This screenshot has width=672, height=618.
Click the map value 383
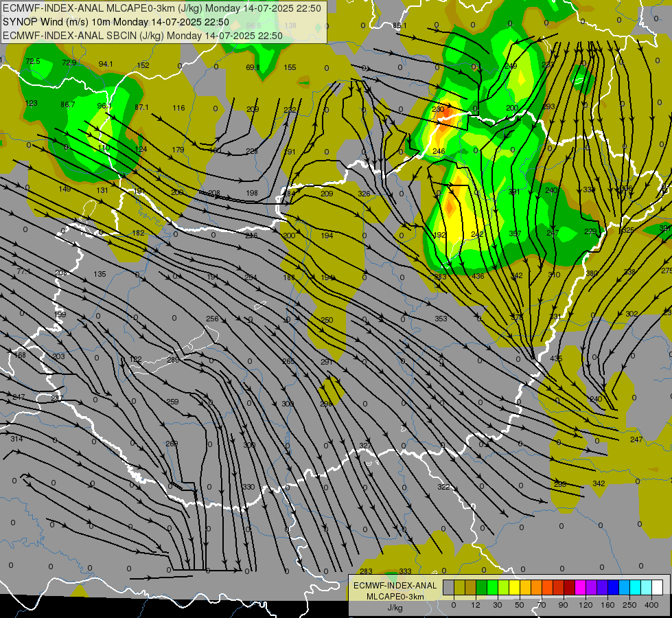[x=440, y=277]
